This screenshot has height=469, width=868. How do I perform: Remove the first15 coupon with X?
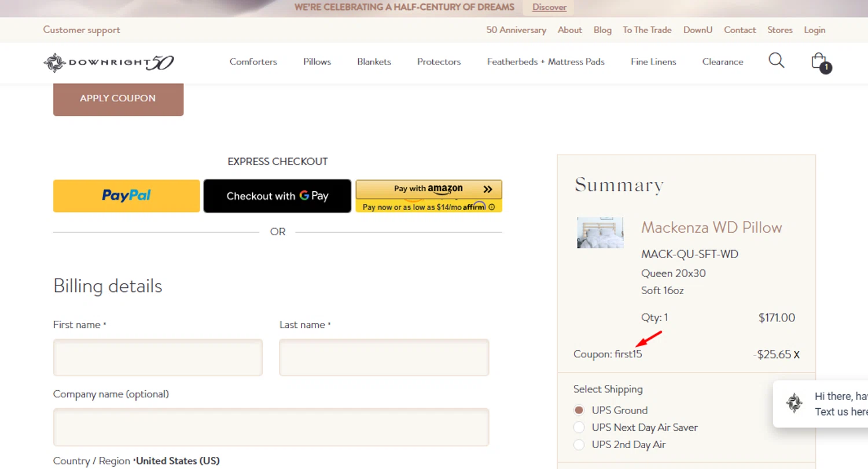click(x=797, y=355)
